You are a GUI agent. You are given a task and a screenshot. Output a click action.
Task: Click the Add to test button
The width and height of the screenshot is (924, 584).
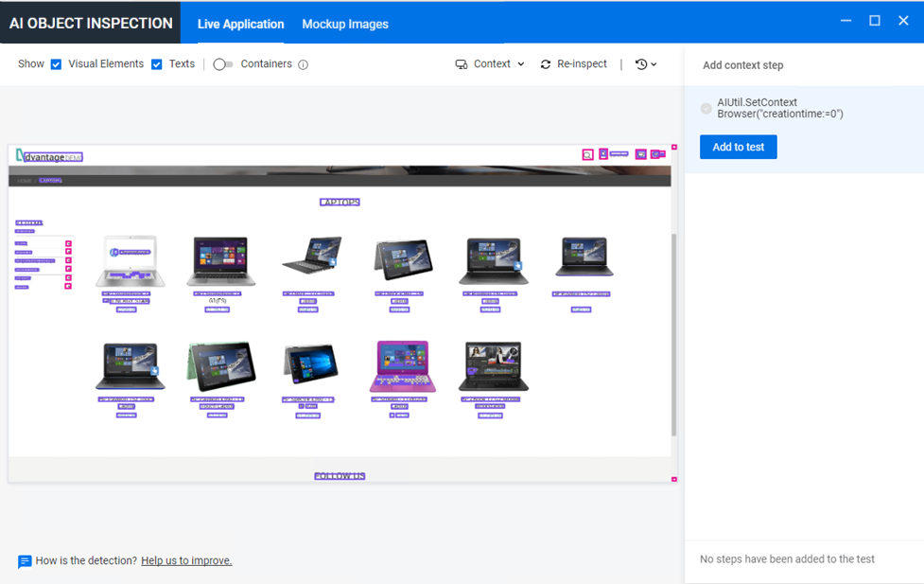(738, 147)
